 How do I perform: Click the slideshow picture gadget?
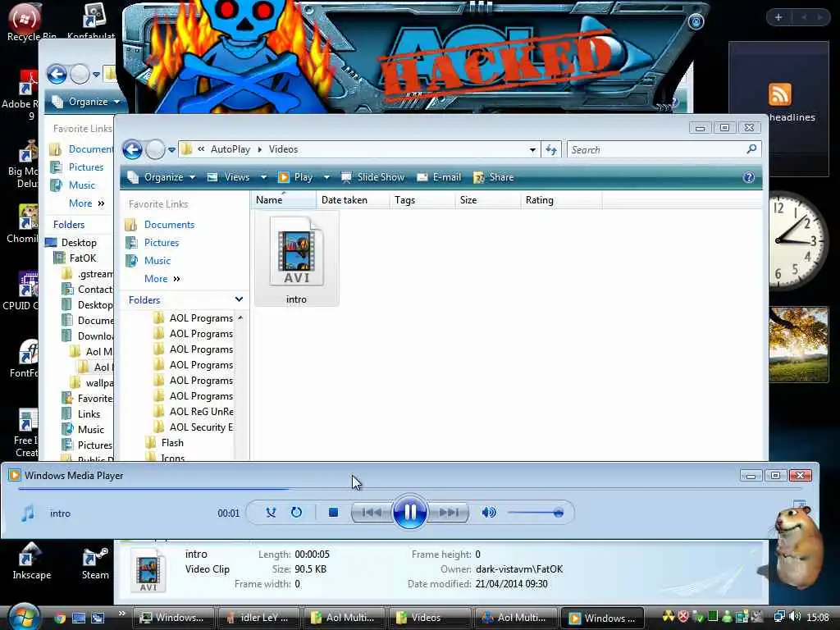pos(798,345)
